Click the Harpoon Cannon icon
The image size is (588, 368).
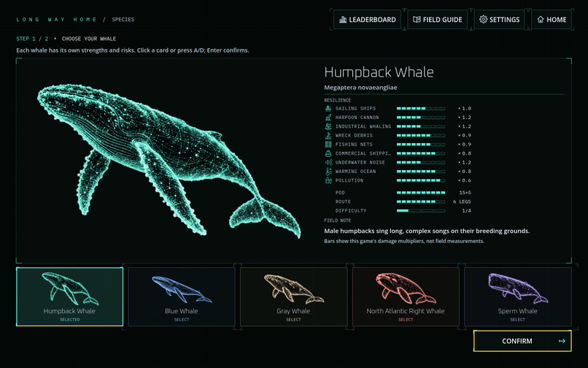[328, 117]
